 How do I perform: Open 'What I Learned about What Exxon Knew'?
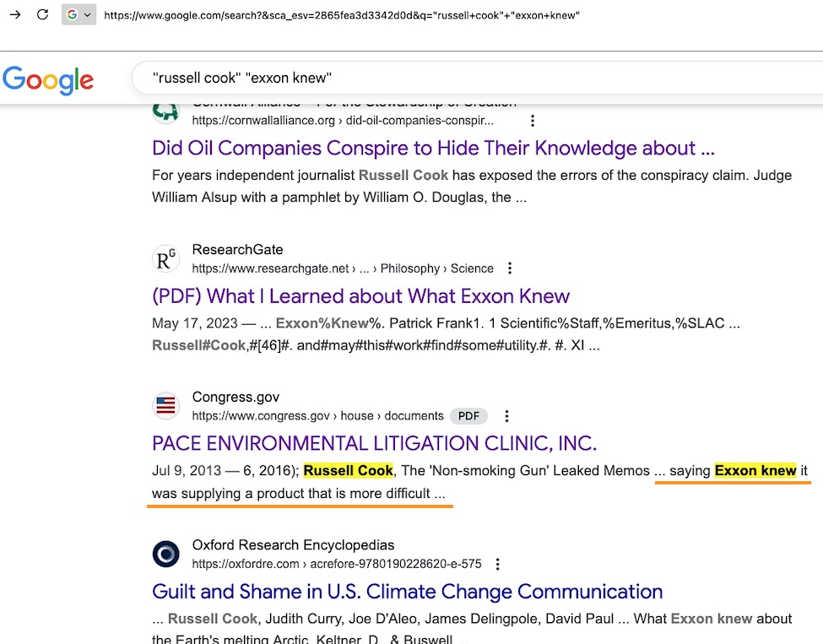(x=360, y=296)
